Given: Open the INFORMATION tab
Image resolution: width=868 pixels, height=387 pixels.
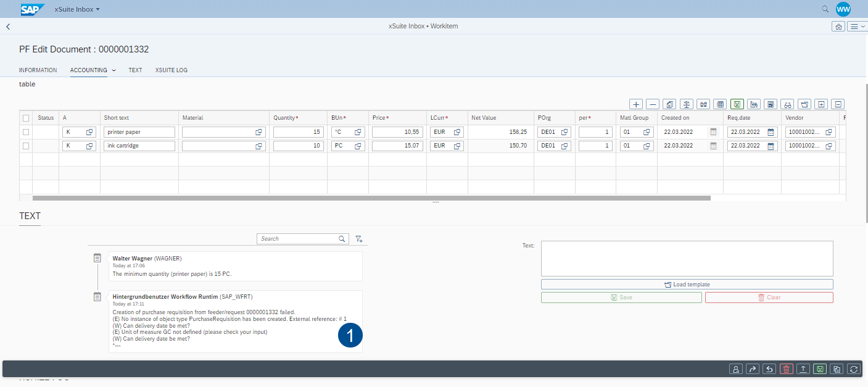Looking at the screenshot, I should tap(38, 70).
